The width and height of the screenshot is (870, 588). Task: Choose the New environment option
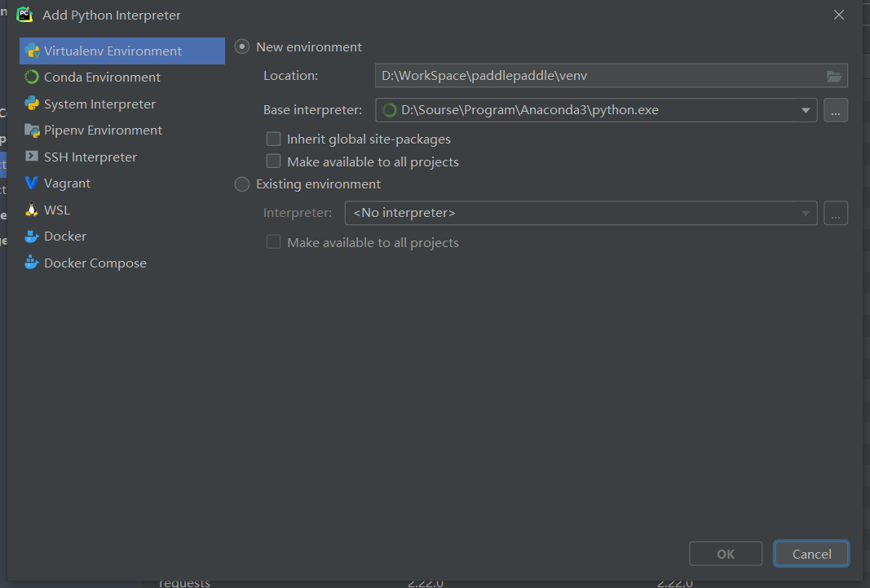click(241, 46)
